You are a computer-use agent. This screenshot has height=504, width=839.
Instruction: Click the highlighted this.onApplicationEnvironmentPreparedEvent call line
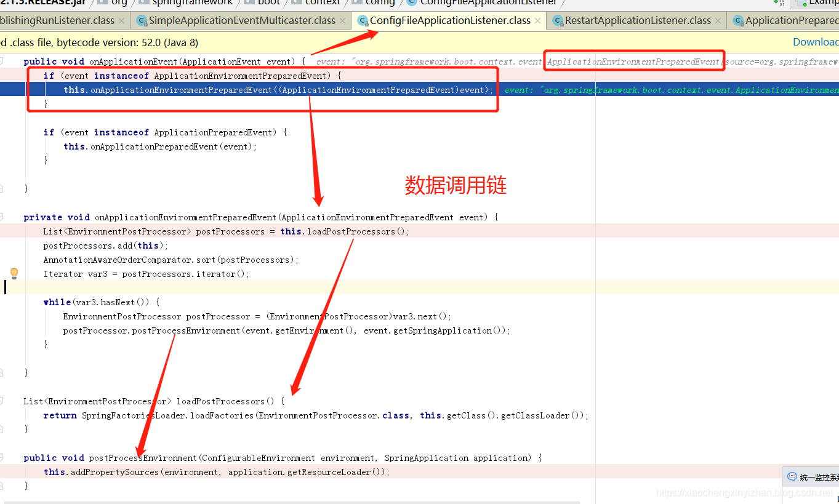coord(278,90)
